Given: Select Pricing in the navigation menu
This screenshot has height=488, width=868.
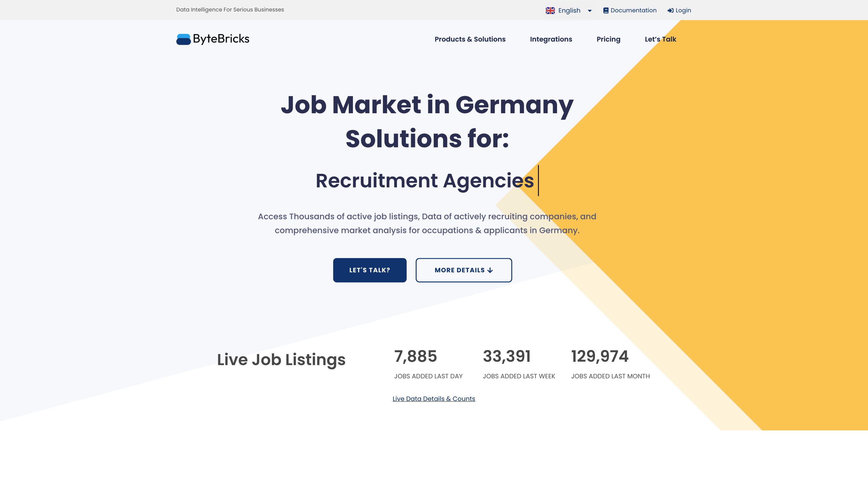Looking at the screenshot, I should pos(608,39).
